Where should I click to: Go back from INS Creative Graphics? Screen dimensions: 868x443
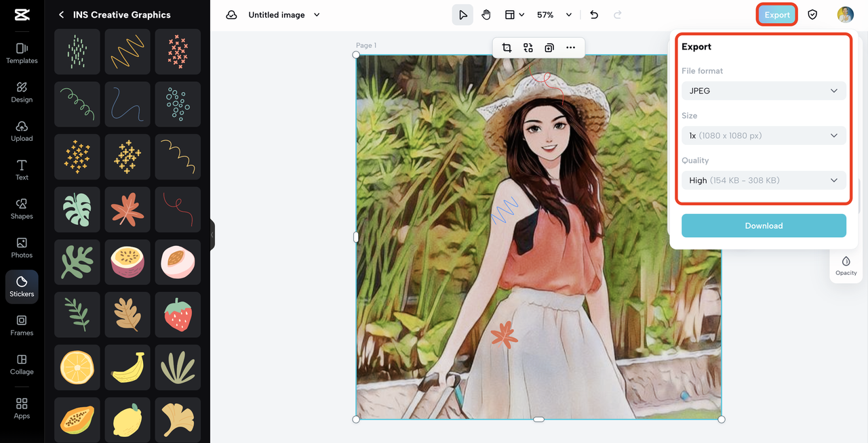pyautogui.click(x=61, y=15)
